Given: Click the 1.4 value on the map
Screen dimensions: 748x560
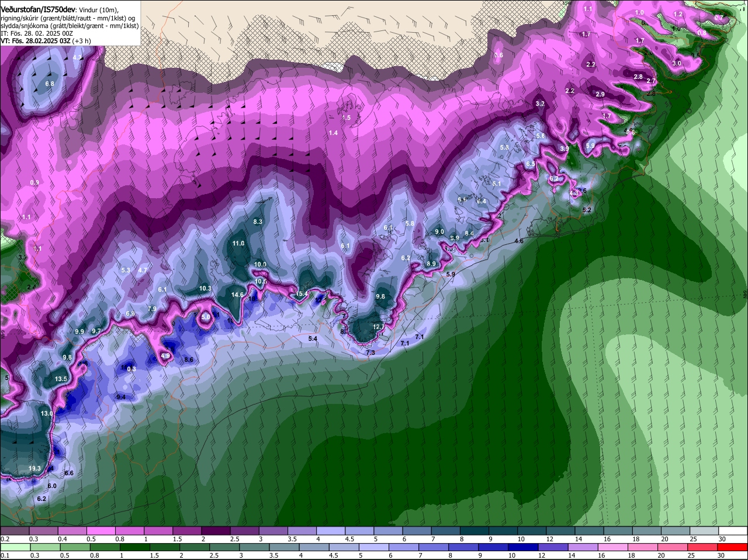Looking at the screenshot, I should [x=333, y=133].
